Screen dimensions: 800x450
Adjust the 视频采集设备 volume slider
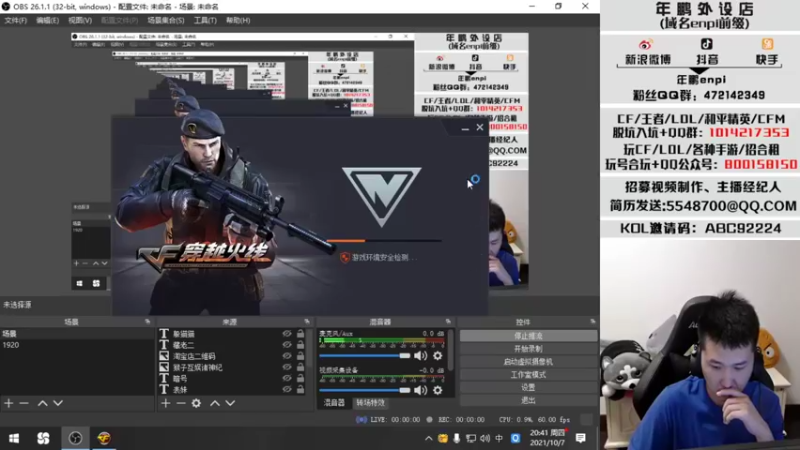point(365,390)
